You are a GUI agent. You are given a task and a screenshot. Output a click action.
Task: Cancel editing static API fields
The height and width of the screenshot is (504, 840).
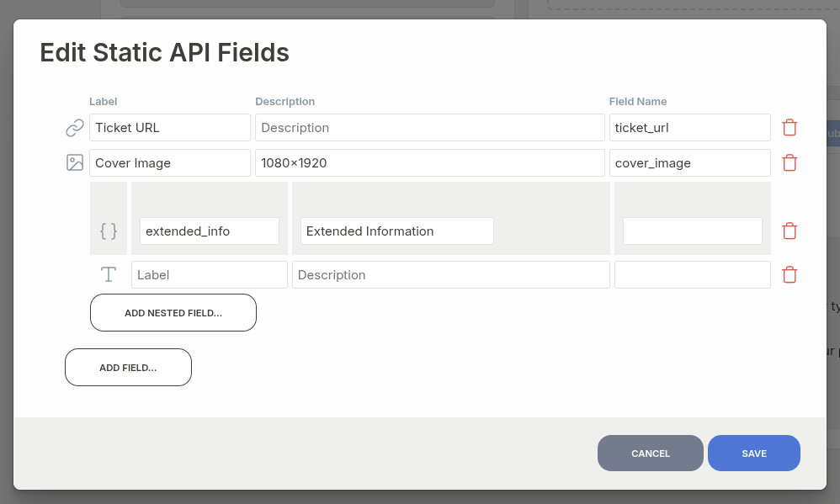[x=651, y=454]
